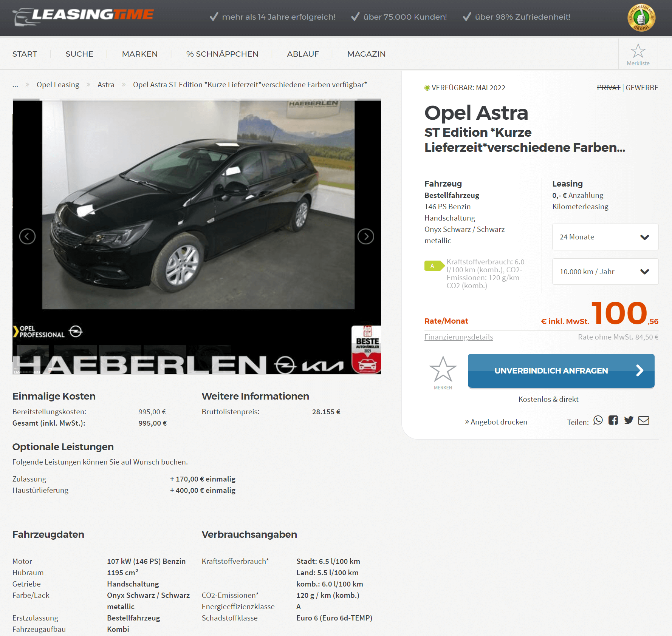This screenshot has width=672, height=636.
Task: Click 'Euro 6 (Euro 6d-TEMP)' value
Action: [x=334, y=618]
